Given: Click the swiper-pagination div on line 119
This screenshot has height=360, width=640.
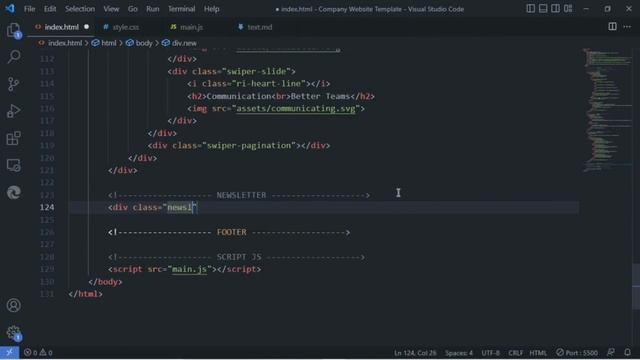Looking at the screenshot, I should point(239,146).
